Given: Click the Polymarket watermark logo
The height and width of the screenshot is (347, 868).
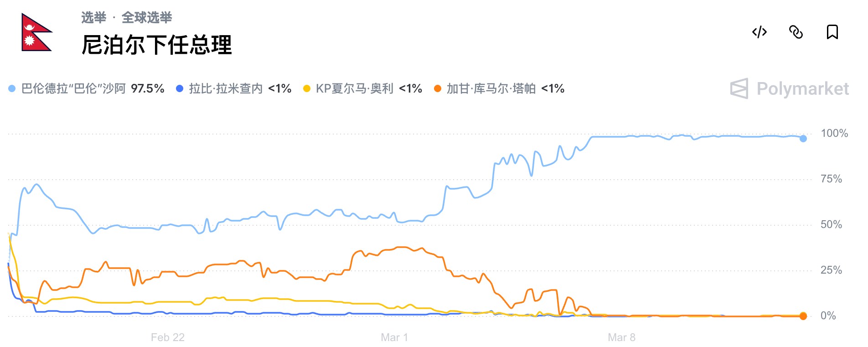Looking at the screenshot, I should [790, 88].
